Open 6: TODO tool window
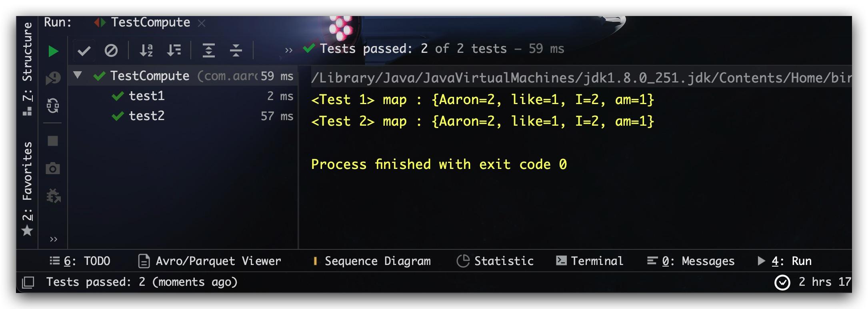 pos(80,261)
